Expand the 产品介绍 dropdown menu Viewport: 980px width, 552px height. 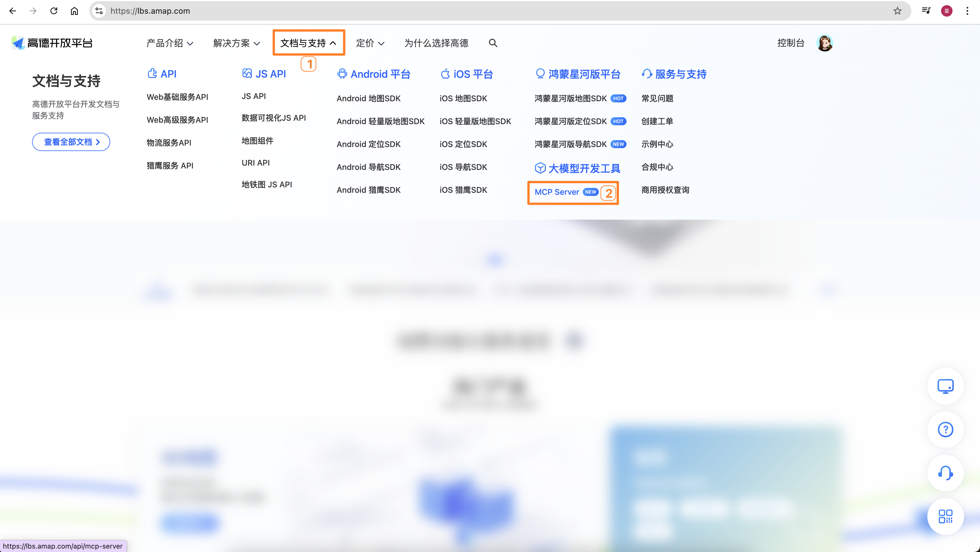coord(170,43)
